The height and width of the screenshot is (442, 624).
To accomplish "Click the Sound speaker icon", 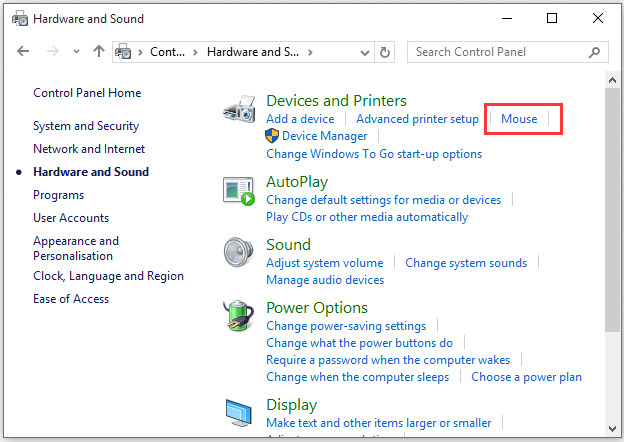I will [238, 252].
